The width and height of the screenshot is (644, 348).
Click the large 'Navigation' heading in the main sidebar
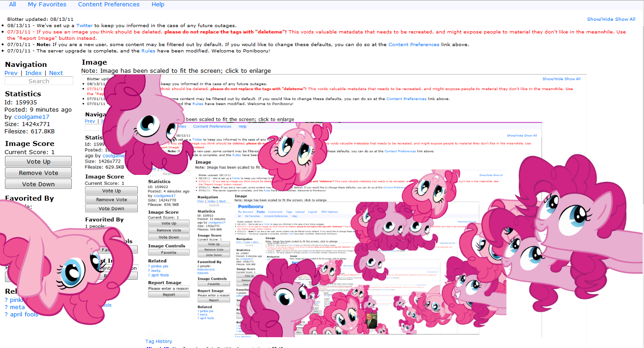click(26, 65)
